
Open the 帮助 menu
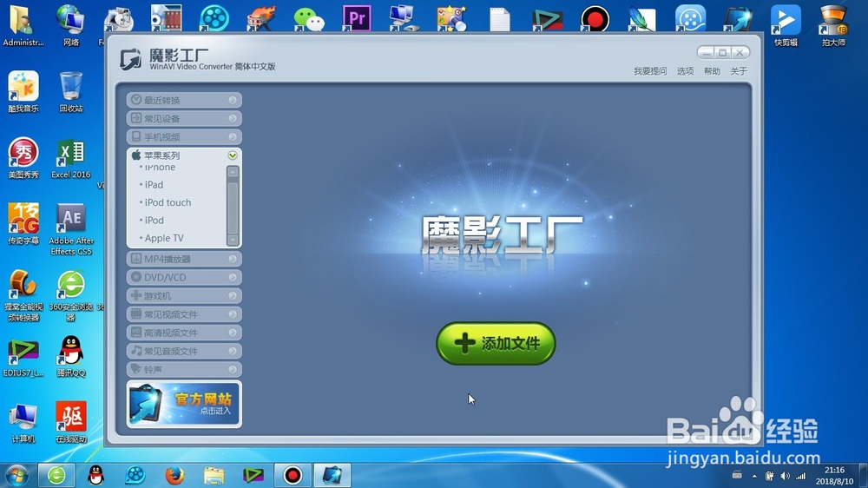pos(712,71)
